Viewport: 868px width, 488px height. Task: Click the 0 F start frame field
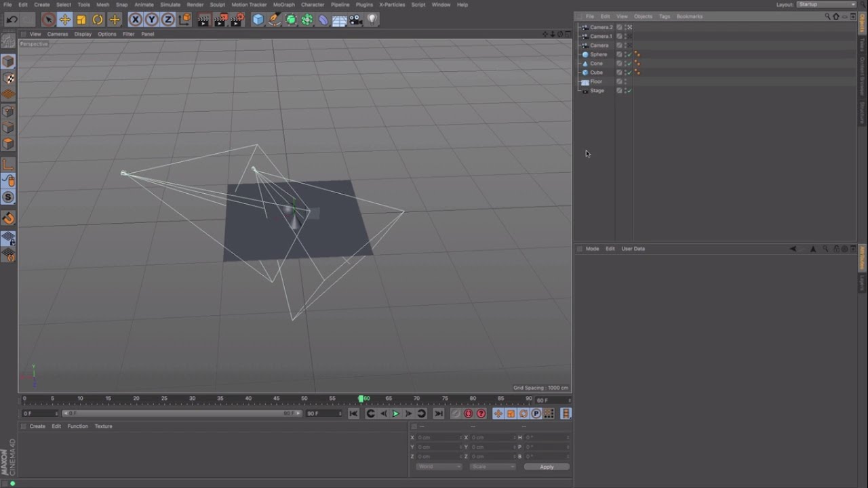40,413
